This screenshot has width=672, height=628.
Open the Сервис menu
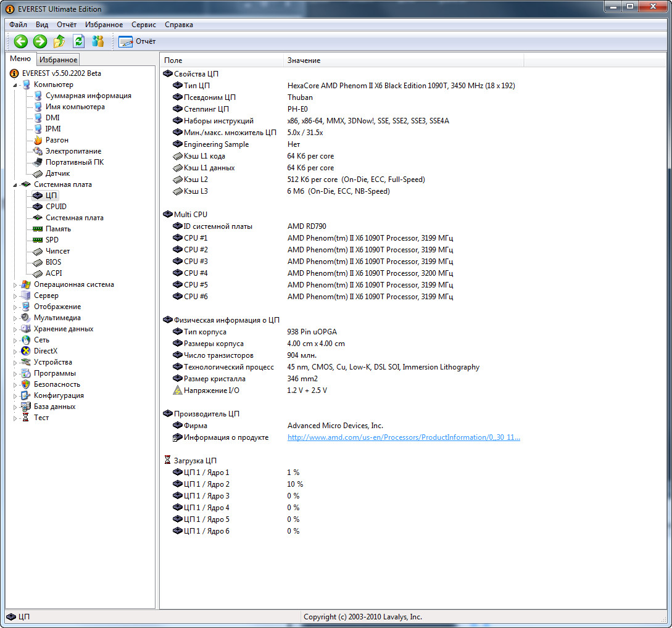[144, 25]
